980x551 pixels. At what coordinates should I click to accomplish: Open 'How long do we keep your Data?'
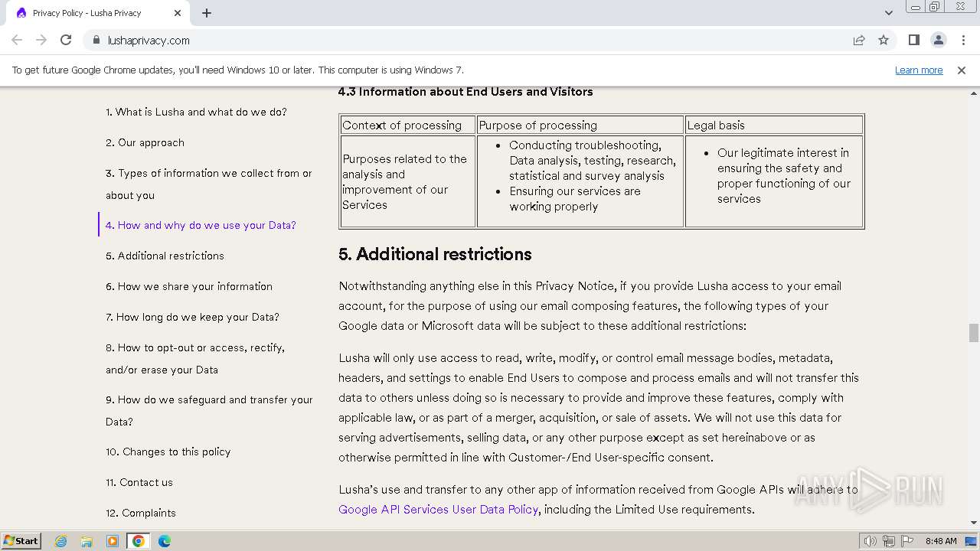(x=192, y=317)
